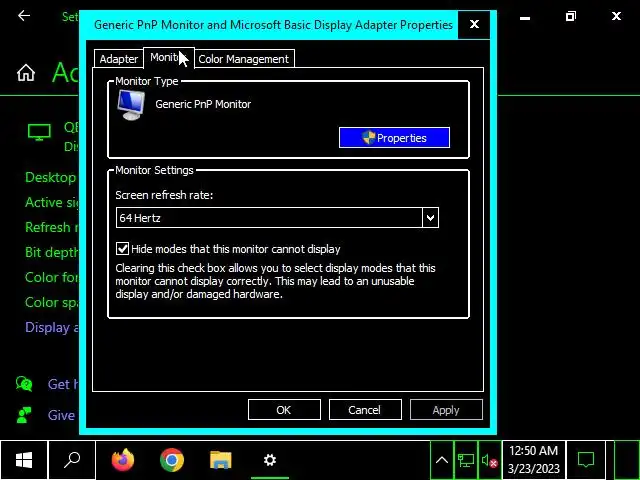Click the Desktop entry in Settings list
This screenshot has width=640, height=480.
(x=51, y=178)
